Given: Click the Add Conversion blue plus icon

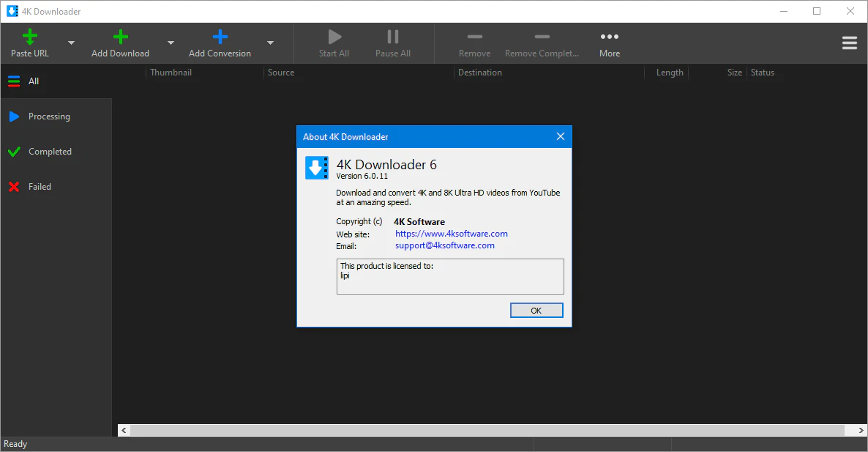Looking at the screenshot, I should [x=220, y=37].
